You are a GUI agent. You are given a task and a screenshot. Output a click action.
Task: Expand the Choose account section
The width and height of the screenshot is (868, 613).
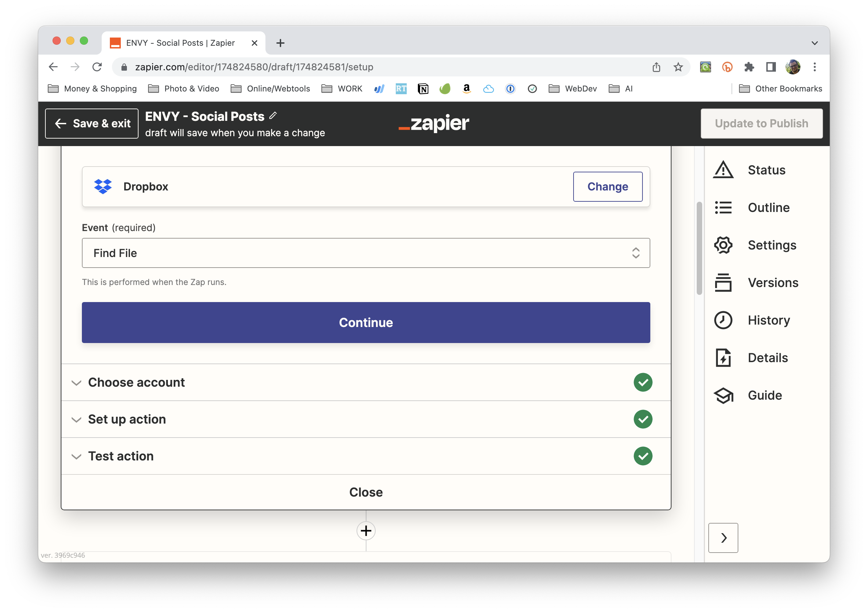pos(366,382)
